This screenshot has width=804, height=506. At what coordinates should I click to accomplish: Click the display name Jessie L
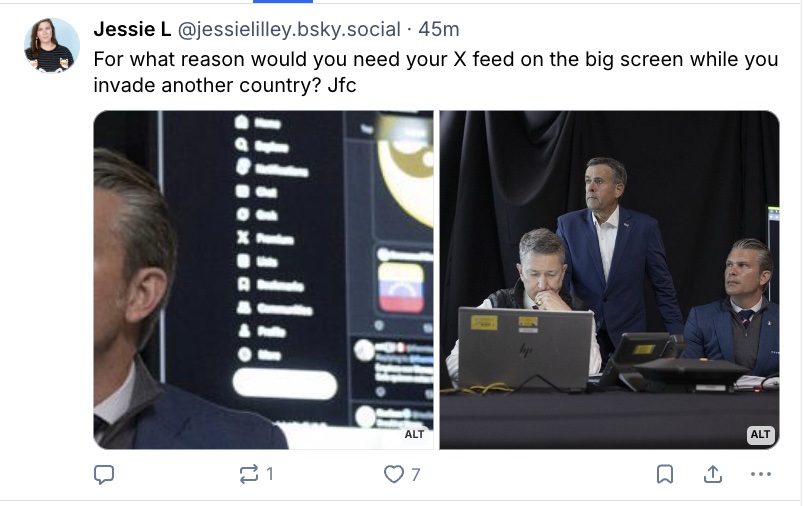point(131,29)
